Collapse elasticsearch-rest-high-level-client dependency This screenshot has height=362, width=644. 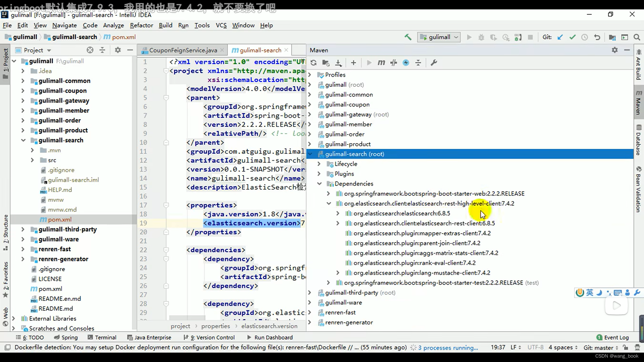pos(329,203)
